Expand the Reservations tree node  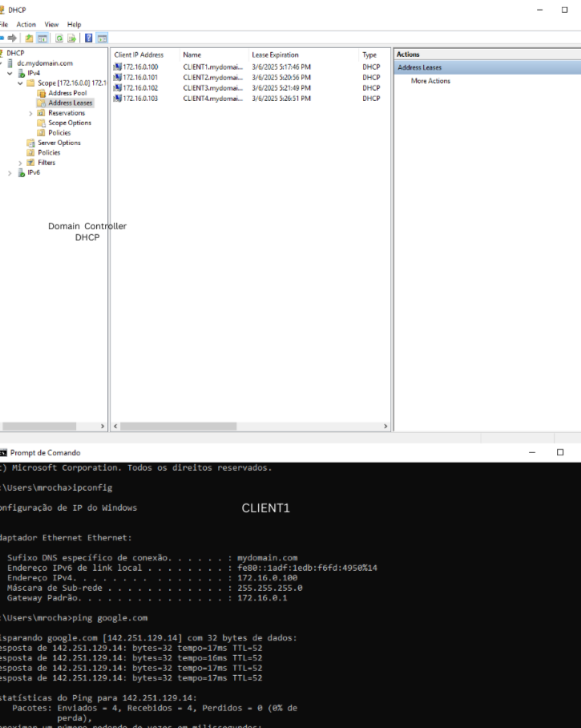click(30, 113)
